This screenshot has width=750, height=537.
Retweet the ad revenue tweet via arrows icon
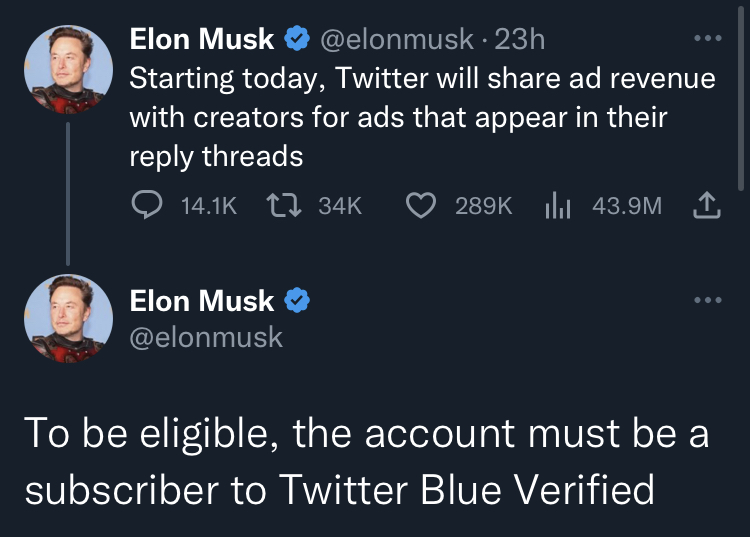pyautogui.click(x=284, y=205)
